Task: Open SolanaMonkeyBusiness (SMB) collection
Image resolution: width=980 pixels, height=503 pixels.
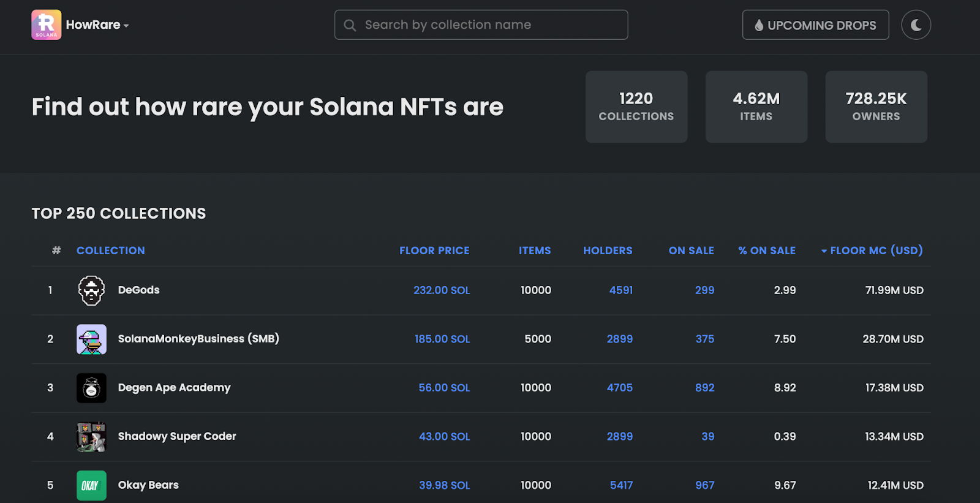Action: 198,339
